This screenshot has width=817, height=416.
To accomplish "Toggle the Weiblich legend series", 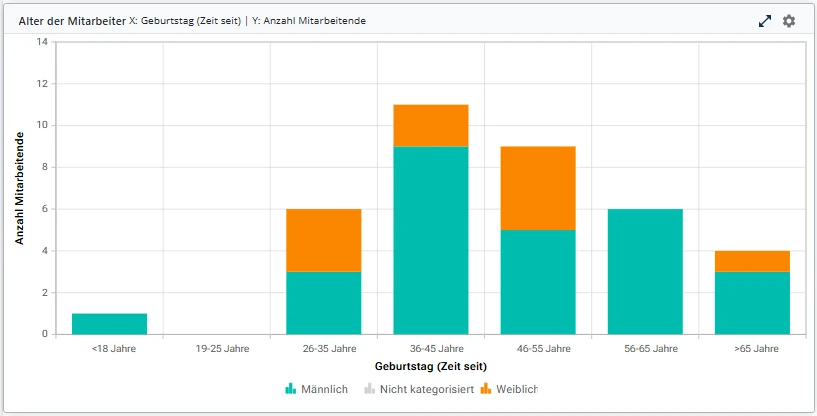I will click(509, 389).
